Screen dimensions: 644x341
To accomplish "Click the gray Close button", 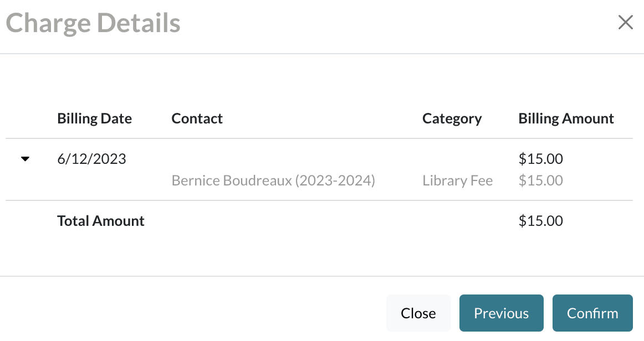I will click(x=418, y=313).
